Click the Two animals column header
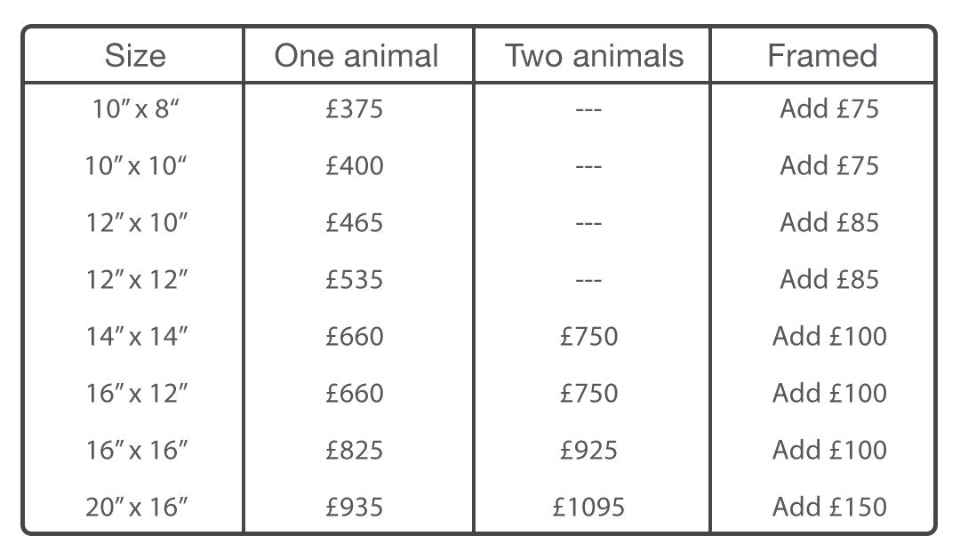The width and height of the screenshot is (960, 560). tap(594, 56)
